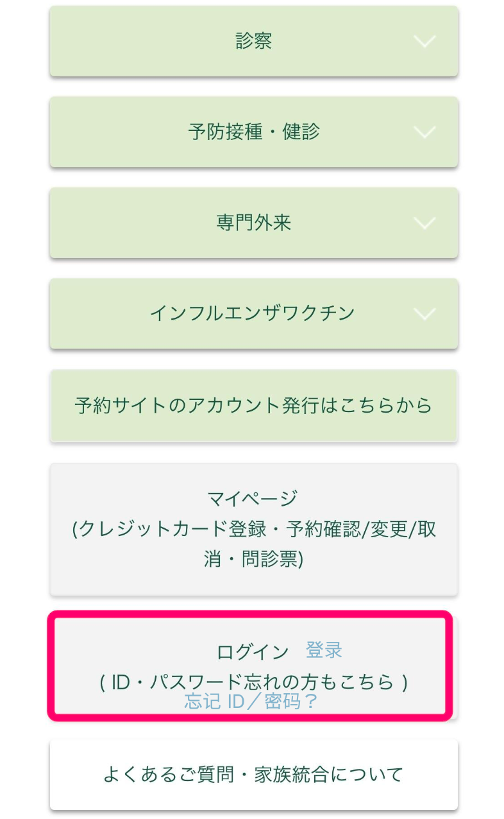Expand the 予防接種・健診 menu
Screen dimensions: 504x819
[254, 132]
